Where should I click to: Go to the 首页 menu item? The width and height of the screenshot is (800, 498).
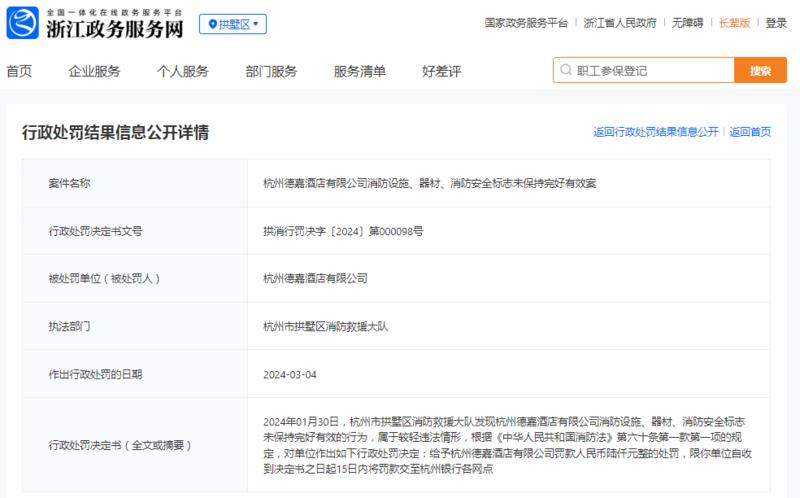click(x=19, y=71)
